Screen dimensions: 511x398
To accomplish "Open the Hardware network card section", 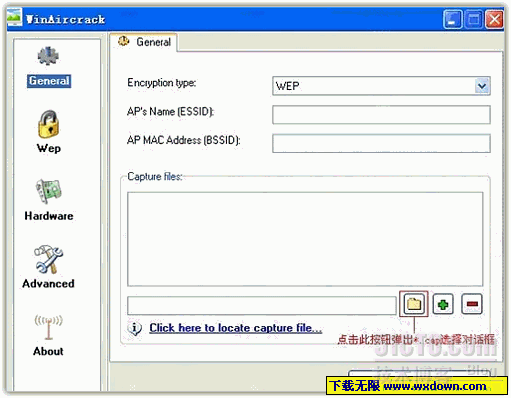I will pyautogui.click(x=49, y=200).
